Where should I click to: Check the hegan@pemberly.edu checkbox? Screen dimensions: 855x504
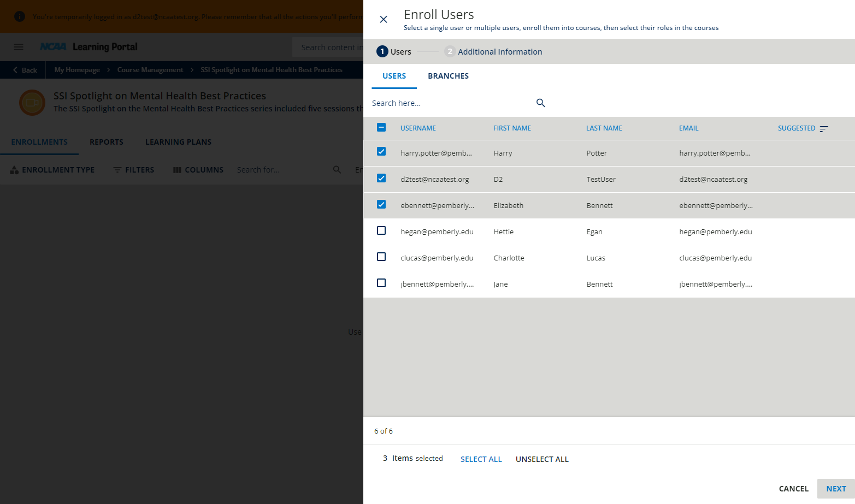(x=381, y=230)
